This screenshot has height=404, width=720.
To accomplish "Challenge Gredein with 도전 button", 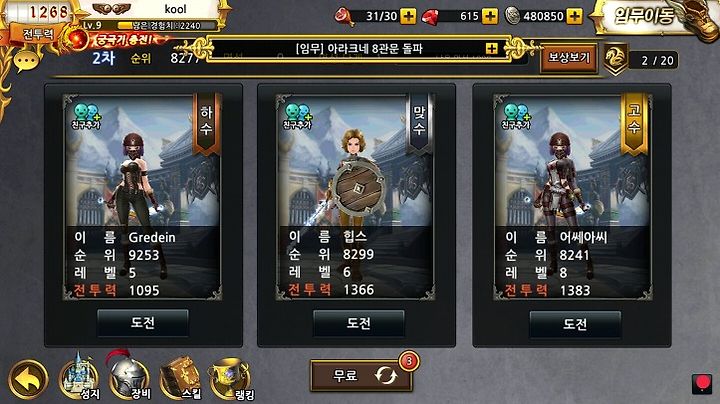I will click(x=143, y=323).
